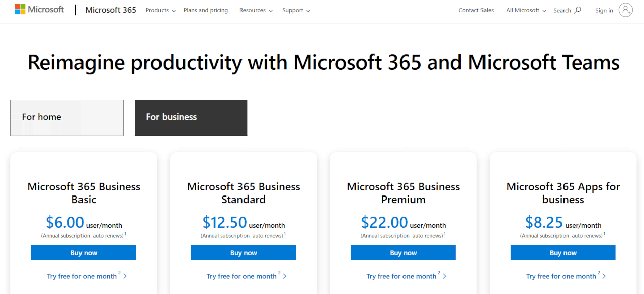Open Plans and pricing
The height and width of the screenshot is (294, 644).
point(206,10)
